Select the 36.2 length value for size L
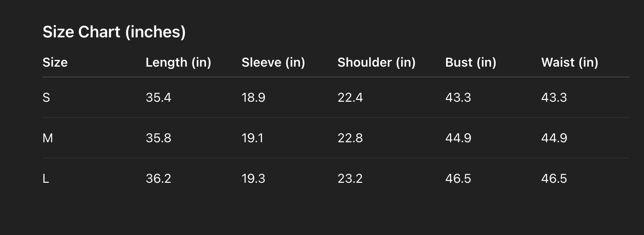Viewport: 644px width, 235px height. tap(158, 179)
